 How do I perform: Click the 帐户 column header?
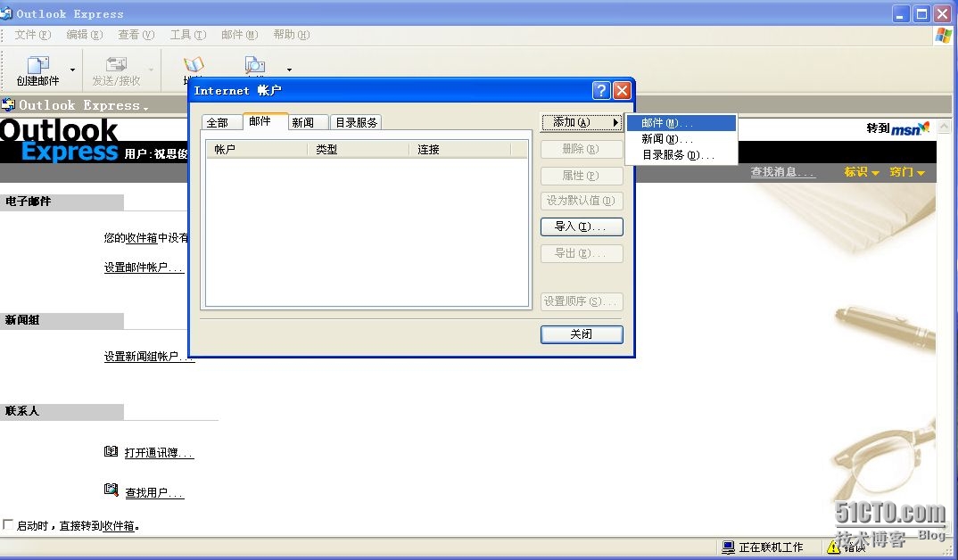pos(257,149)
